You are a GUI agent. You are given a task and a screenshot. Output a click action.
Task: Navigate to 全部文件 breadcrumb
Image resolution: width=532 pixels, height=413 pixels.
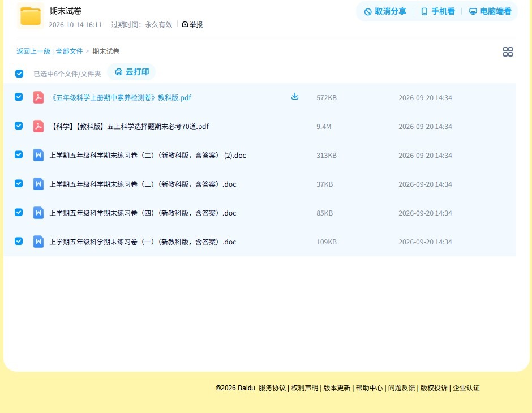click(69, 51)
